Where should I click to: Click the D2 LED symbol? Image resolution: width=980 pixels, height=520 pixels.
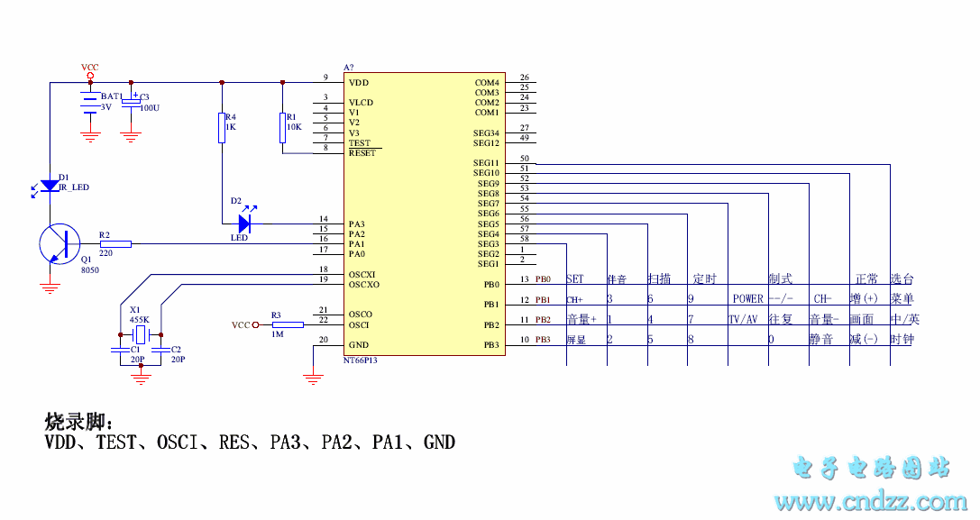[x=245, y=223]
